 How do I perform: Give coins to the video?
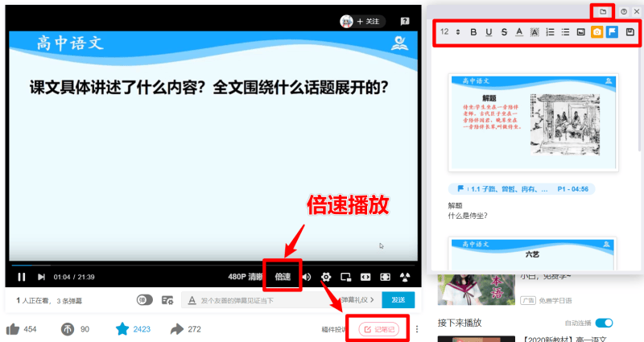pos(68,329)
